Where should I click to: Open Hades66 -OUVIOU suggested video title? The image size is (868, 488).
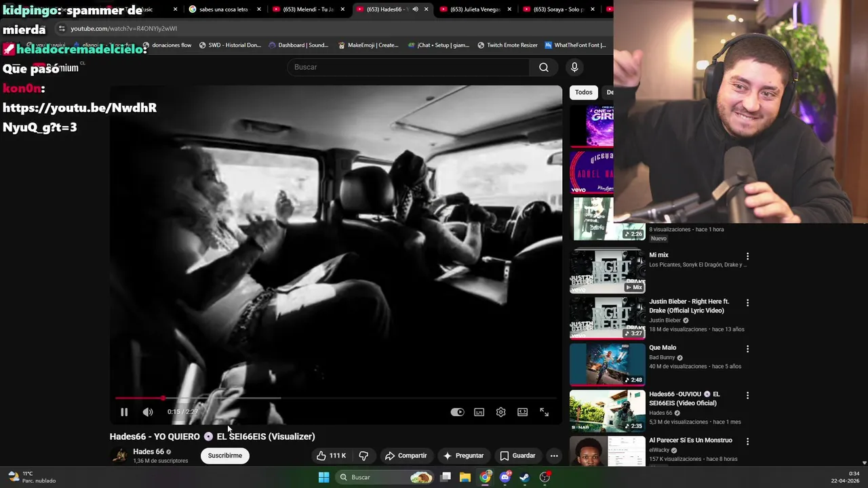click(x=685, y=399)
